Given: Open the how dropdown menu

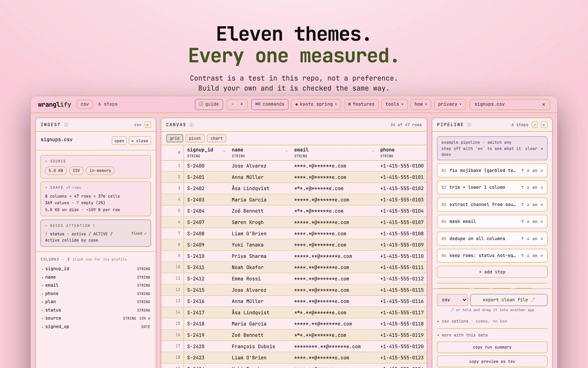Looking at the screenshot, I should [x=421, y=104].
